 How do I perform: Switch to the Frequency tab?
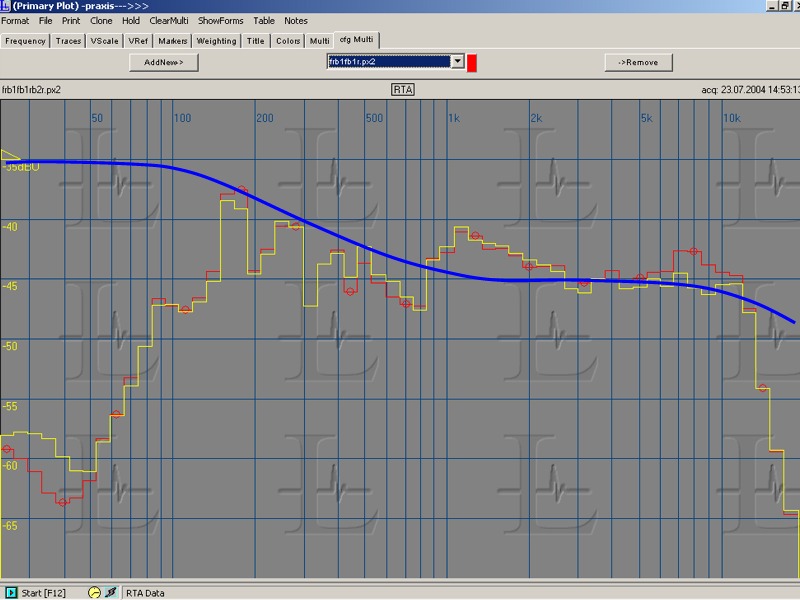[x=25, y=41]
